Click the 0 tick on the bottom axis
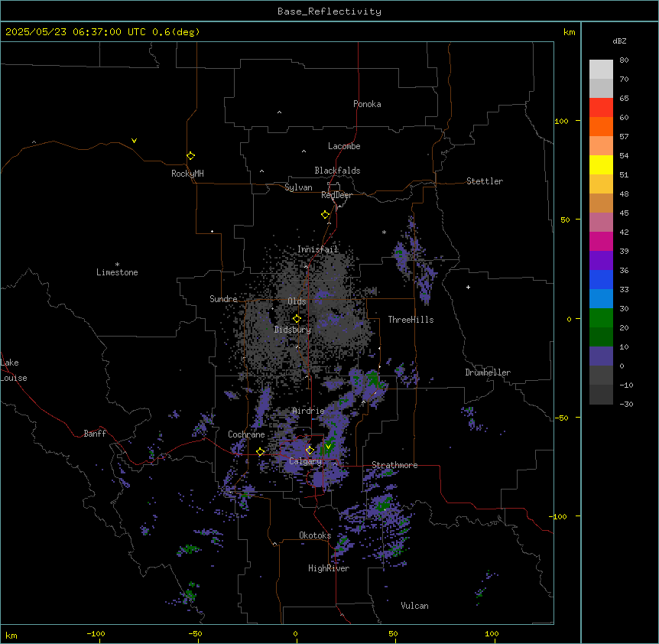The width and height of the screenshot is (659, 644). [295, 634]
